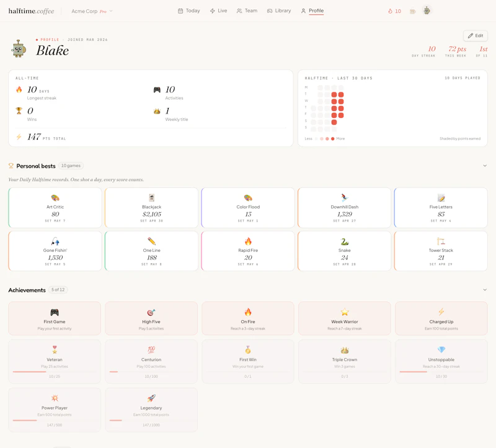Click the Unstoppable 10/30 progress bar

(x=441, y=372)
